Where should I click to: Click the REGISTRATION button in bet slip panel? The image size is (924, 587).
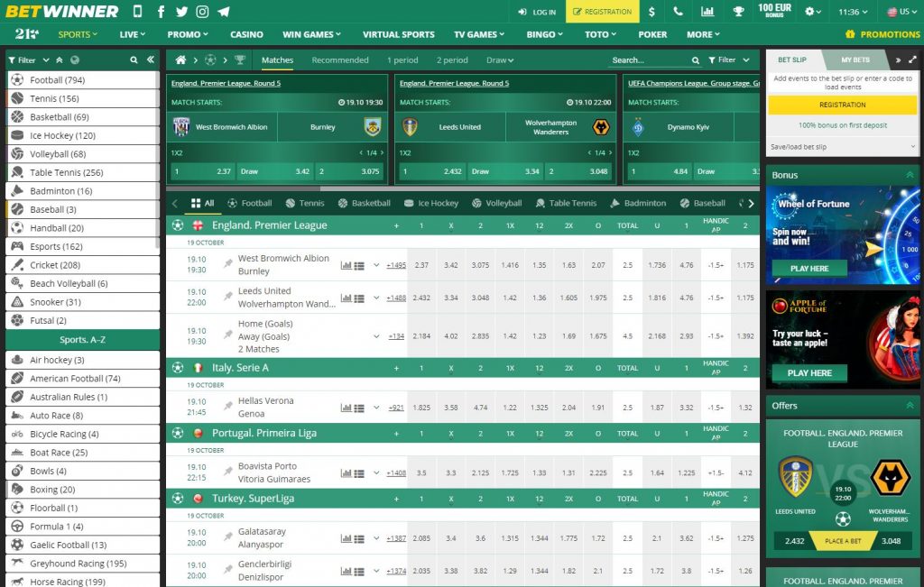click(x=842, y=104)
